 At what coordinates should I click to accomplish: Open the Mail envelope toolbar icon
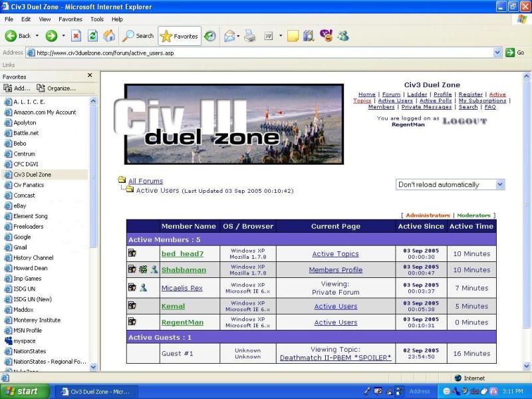click(229, 36)
